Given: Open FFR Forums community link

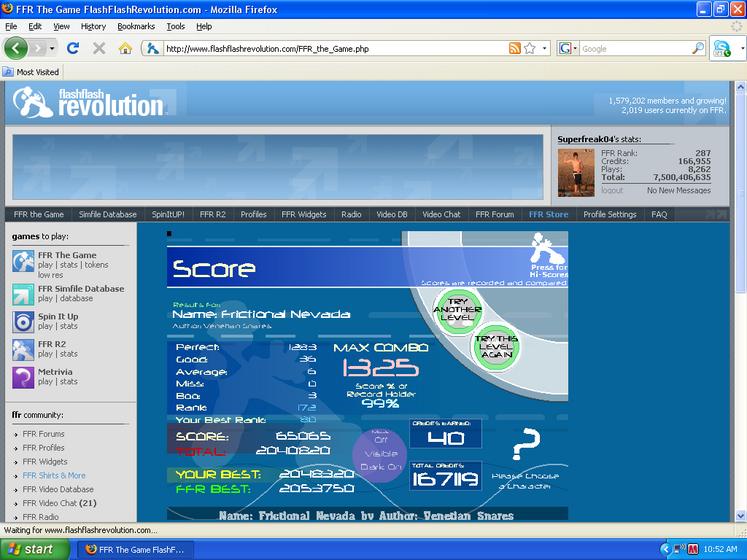Looking at the screenshot, I should pos(43,434).
